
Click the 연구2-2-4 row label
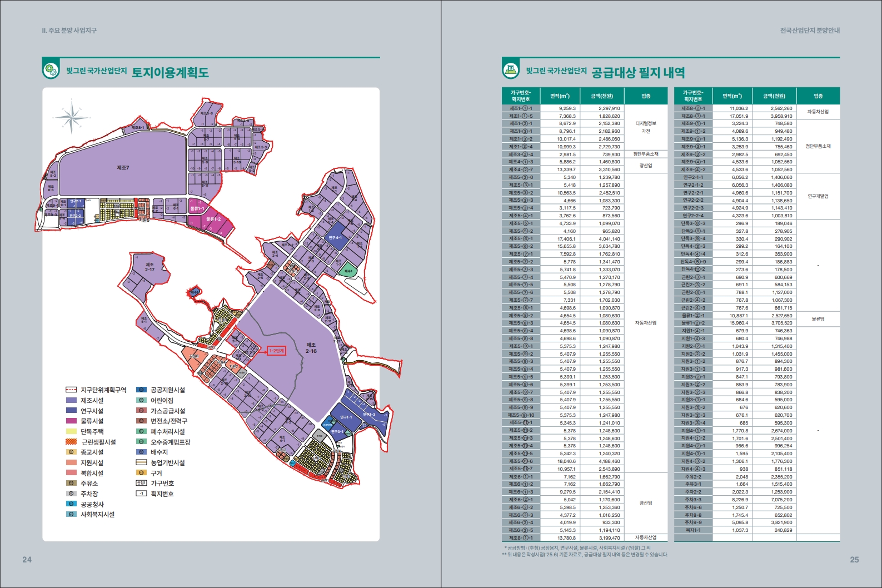[x=693, y=216]
